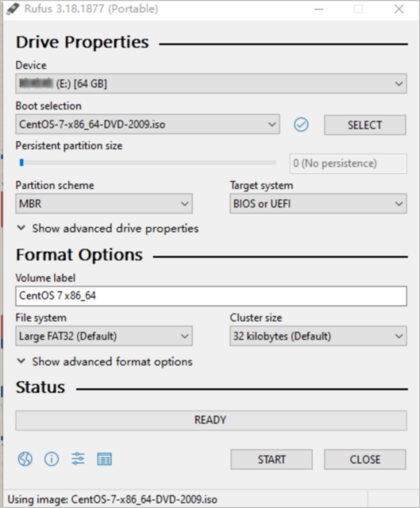Click the Persistent partition size label

coord(69,145)
